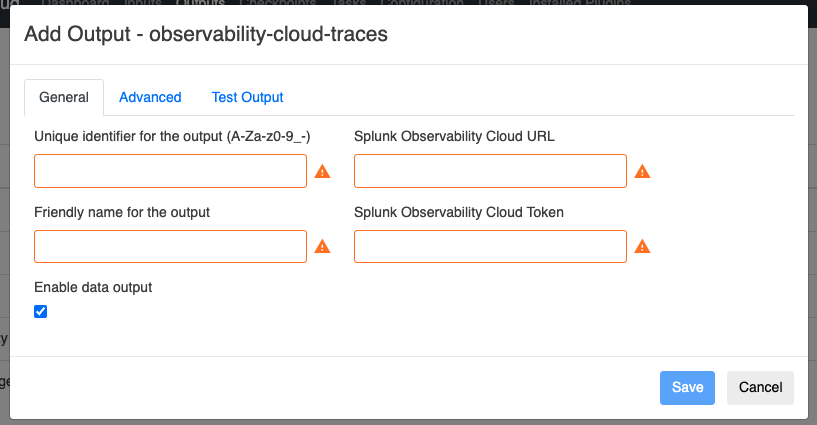Open the Advanced tab
817x425 pixels.
pyautogui.click(x=150, y=97)
